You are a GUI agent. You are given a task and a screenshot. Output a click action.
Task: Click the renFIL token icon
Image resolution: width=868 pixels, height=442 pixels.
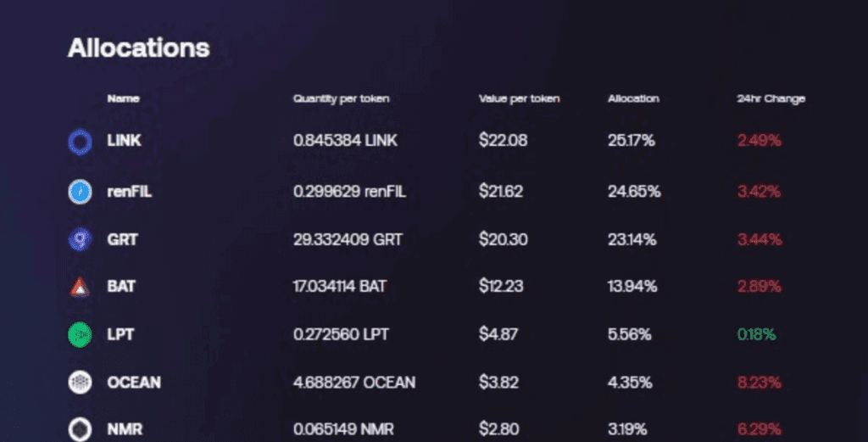pos(80,192)
